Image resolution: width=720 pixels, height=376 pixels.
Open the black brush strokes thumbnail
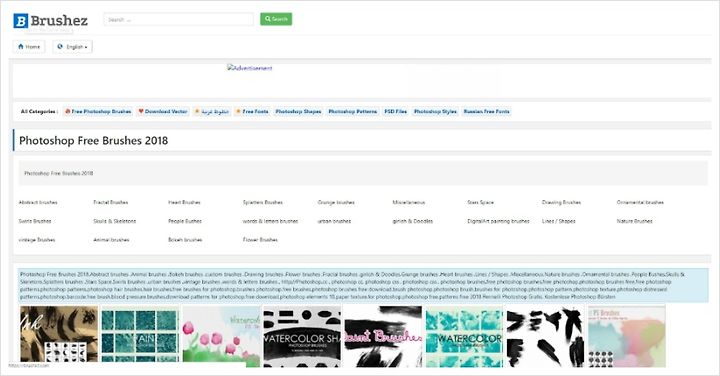click(x=546, y=336)
